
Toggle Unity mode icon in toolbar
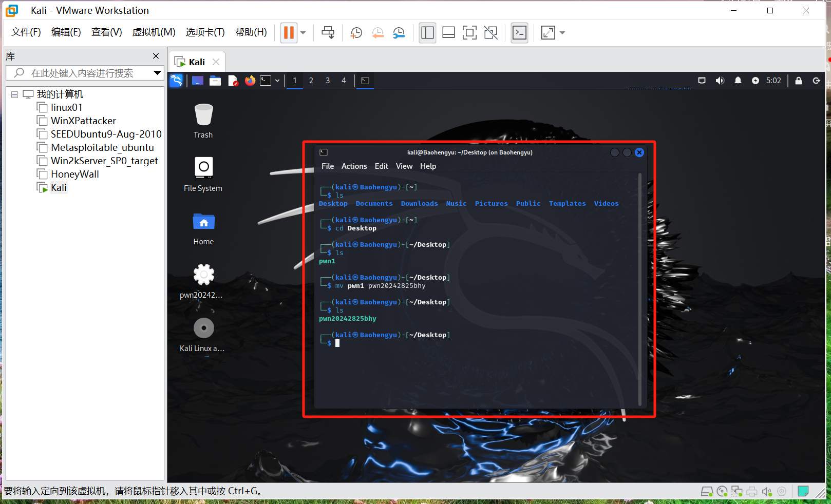click(490, 33)
